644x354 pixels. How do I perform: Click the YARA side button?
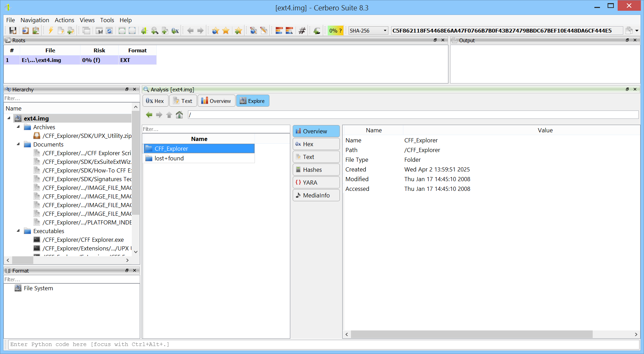tap(316, 183)
